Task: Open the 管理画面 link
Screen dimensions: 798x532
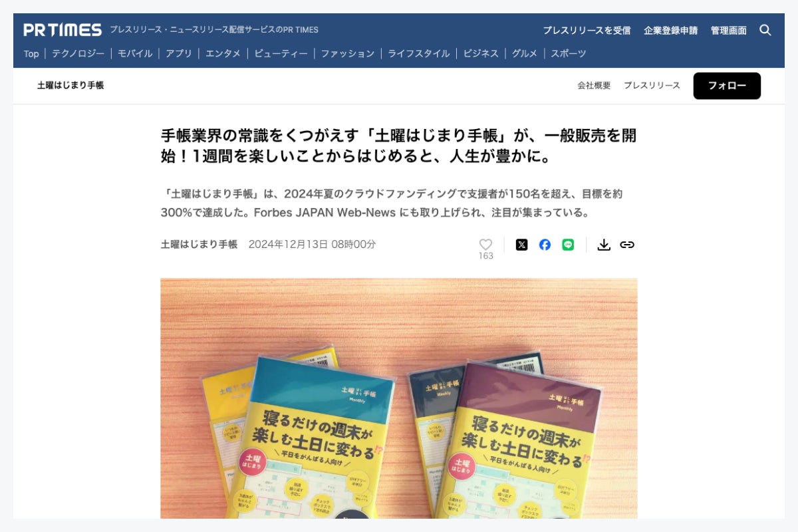Action: pos(728,30)
